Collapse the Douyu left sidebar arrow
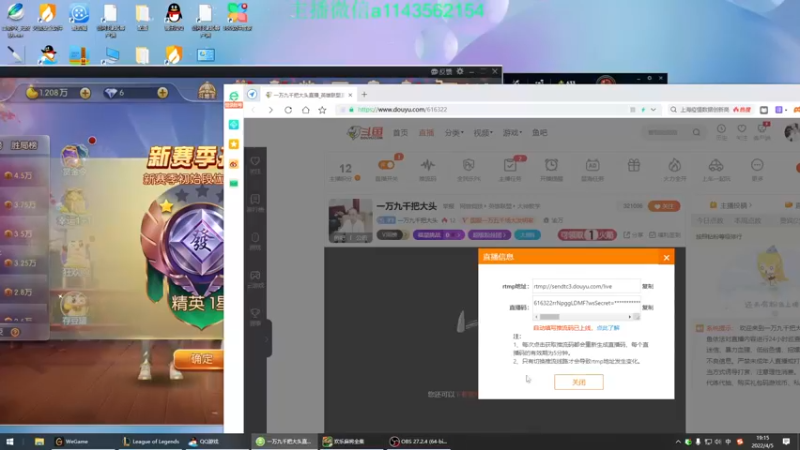The image size is (800, 450). click(x=267, y=339)
